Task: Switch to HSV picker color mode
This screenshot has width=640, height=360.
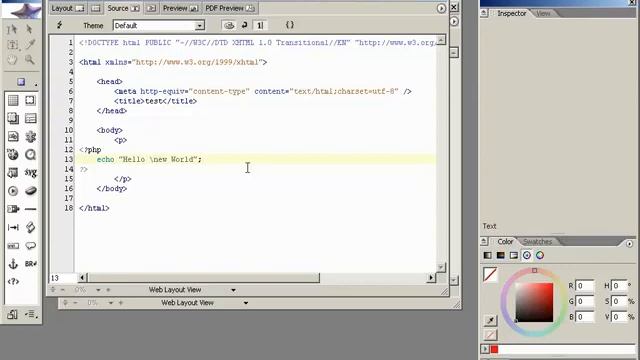Action: coord(540,255)
